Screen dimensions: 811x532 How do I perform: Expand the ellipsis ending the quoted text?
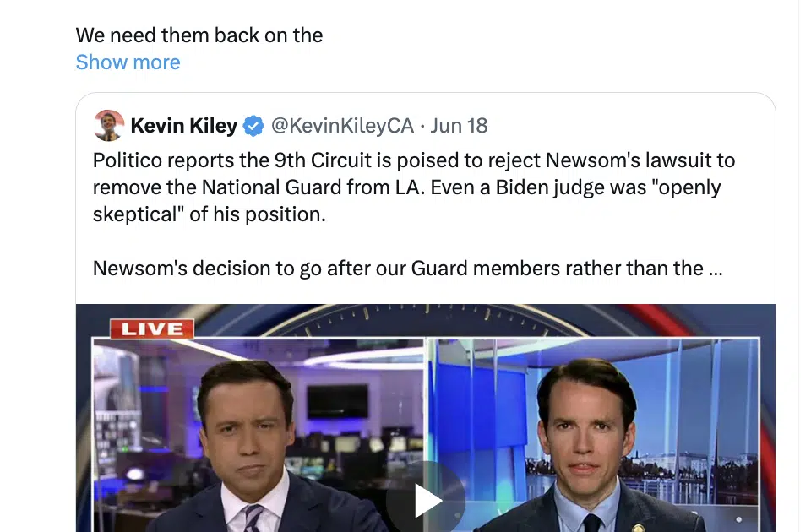click(x=716, y=269)
